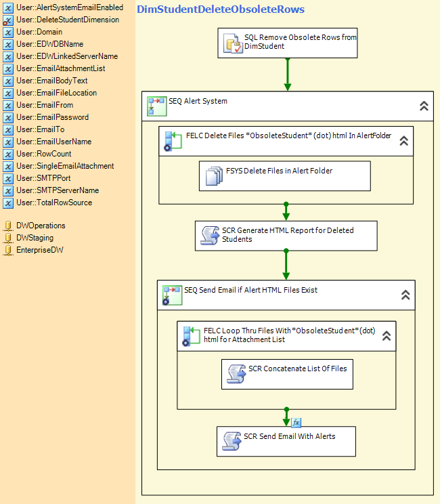Click the SEQ Alert System label text
This screenshot has width=440, height=504.
pyautogui.click(x=198, y=101)
